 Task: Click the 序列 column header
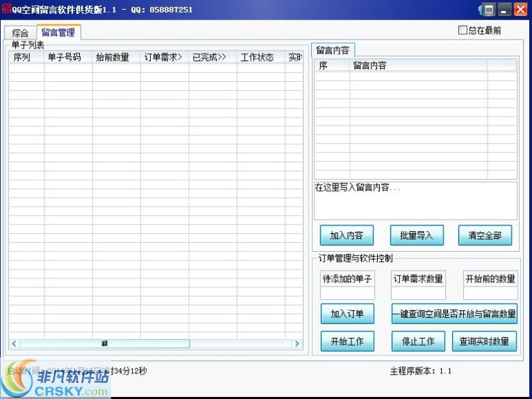(26, 57)
